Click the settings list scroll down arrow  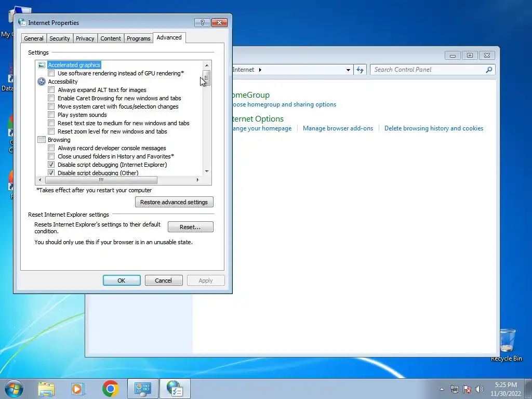(207, 171)
